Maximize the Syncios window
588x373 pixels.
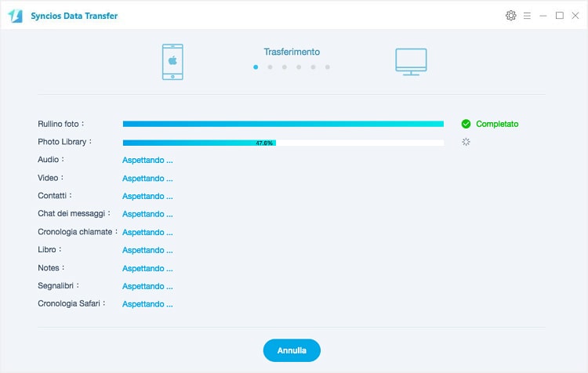tap(560, 16)
